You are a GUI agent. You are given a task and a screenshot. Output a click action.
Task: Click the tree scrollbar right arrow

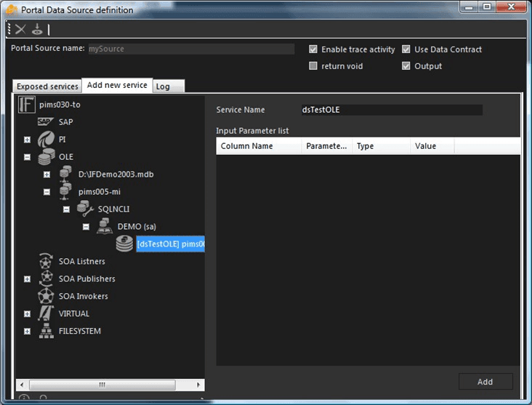coord(198,385)
